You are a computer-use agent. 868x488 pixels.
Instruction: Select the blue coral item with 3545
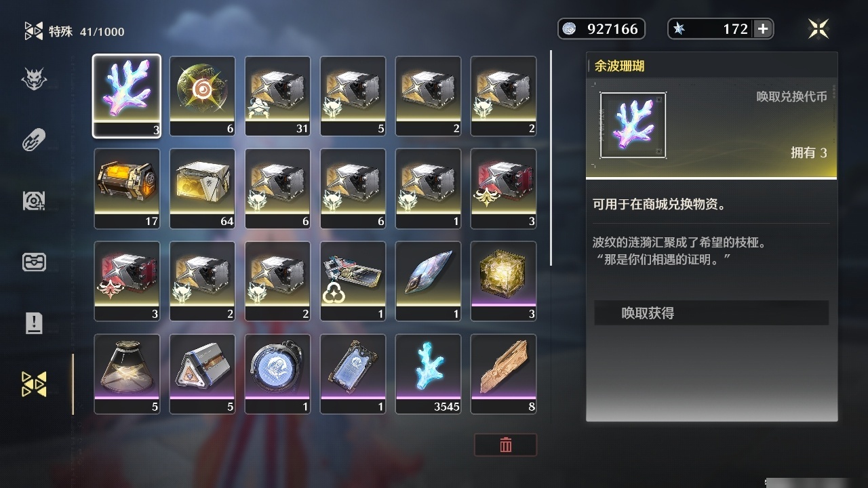point(428,373)
